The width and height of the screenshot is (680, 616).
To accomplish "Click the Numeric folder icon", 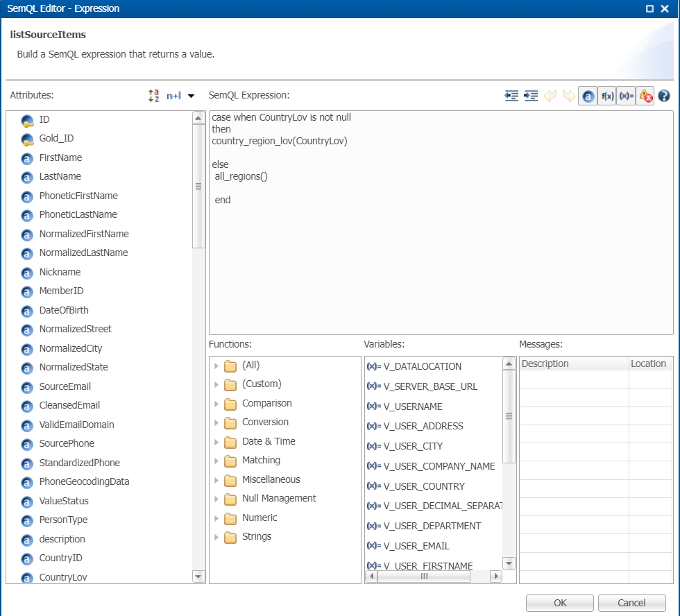I will (x=230, y=518).
